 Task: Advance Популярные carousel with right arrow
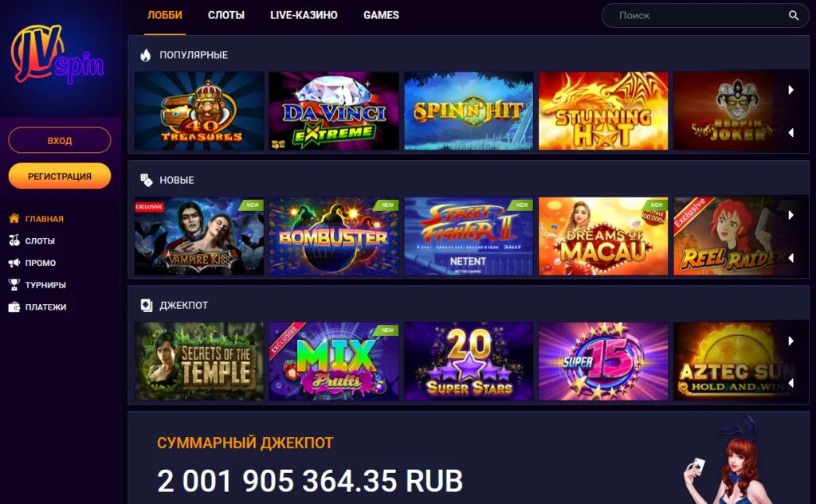pos(790,89)
